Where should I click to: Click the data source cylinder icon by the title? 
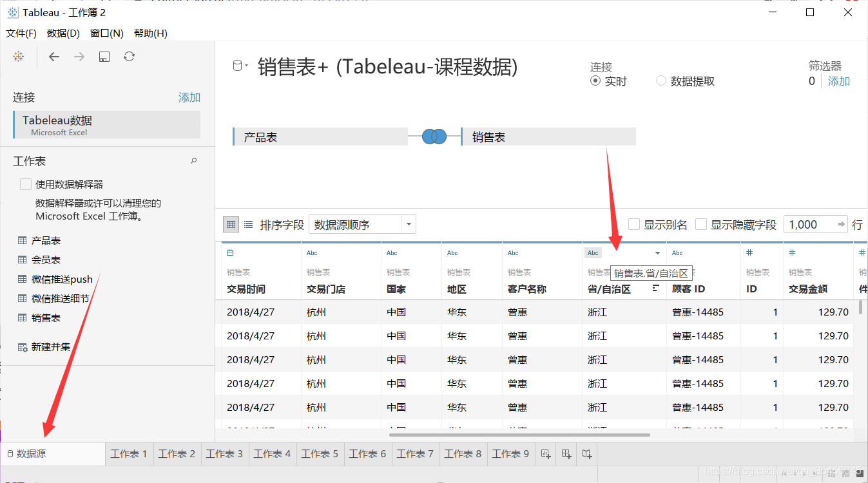(236, 65)
